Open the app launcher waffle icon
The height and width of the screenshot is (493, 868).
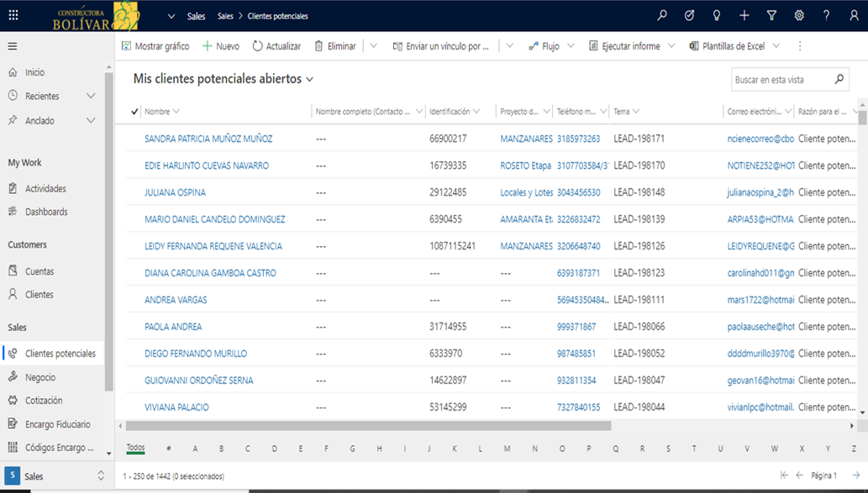pyautogui.click(x=13, y=15)
